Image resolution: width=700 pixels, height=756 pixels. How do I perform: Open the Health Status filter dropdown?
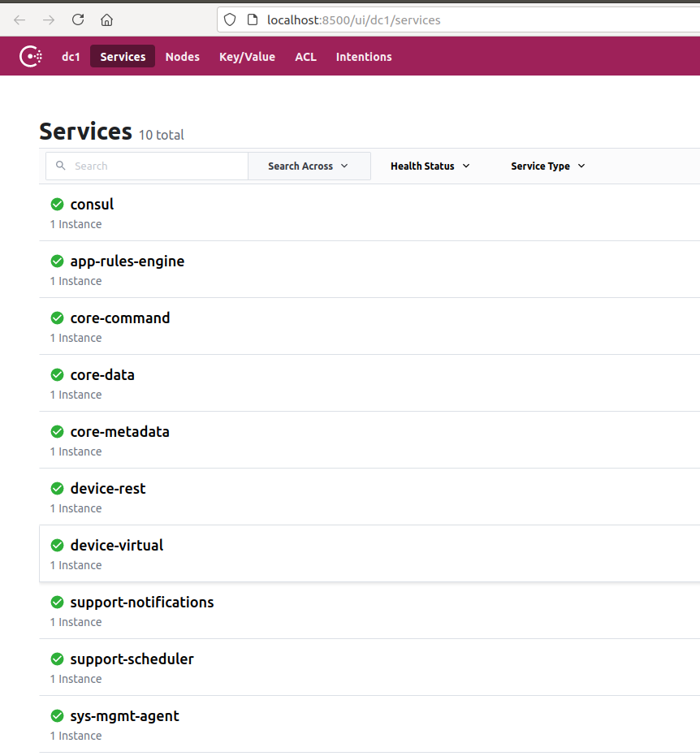tap(430, 166)
